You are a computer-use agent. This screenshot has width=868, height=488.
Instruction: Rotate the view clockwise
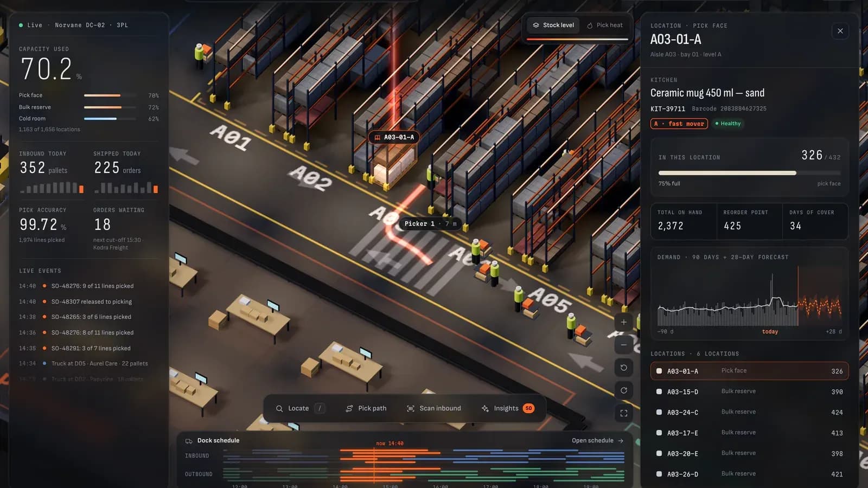624,390
